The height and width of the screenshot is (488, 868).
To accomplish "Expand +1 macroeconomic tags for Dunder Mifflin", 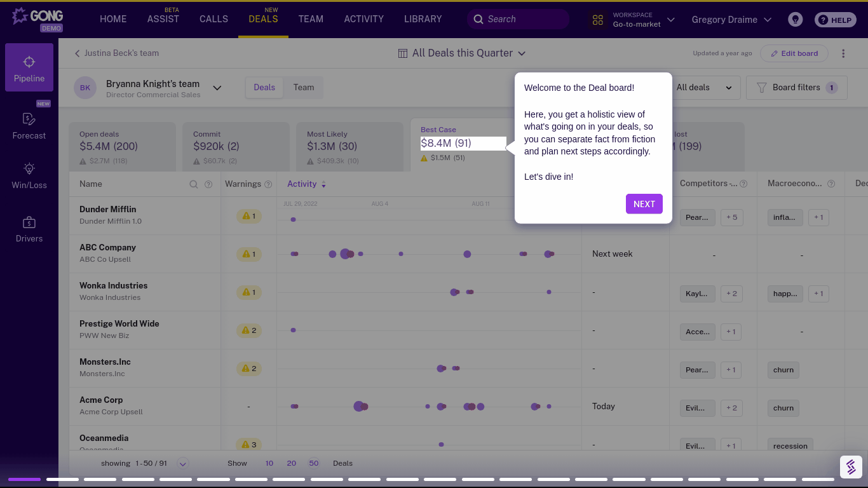I will coord(818,217).
